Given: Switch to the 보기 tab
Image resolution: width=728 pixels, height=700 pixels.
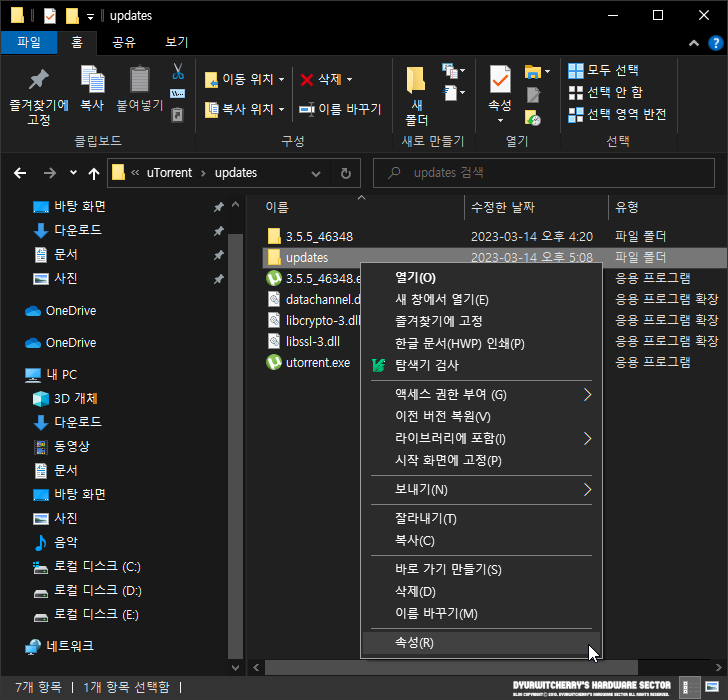Looking at the screenshot, I should [177, 43].
